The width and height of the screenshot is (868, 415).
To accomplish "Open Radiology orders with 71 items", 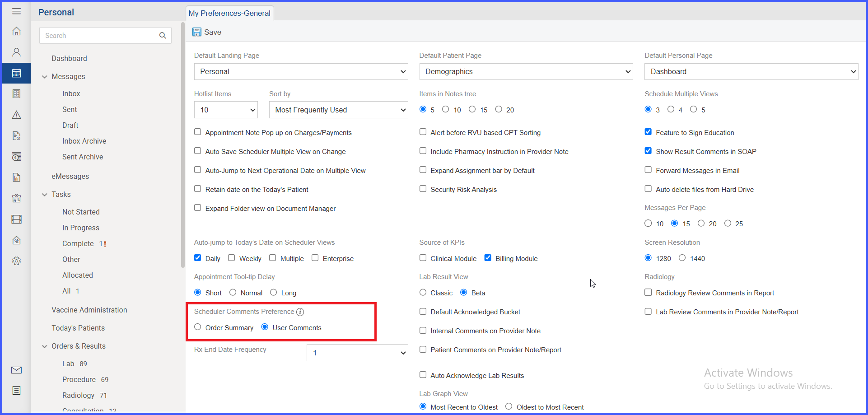I will tap(84, 396).
